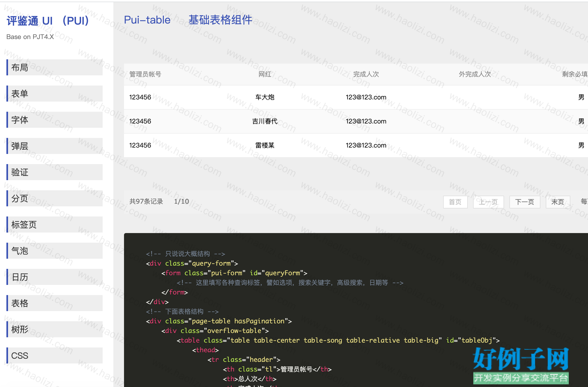The image size is (588, 387).
Task: Open the 表格 sidebar item
Action: pyautogui.click(x=55, y=303)
